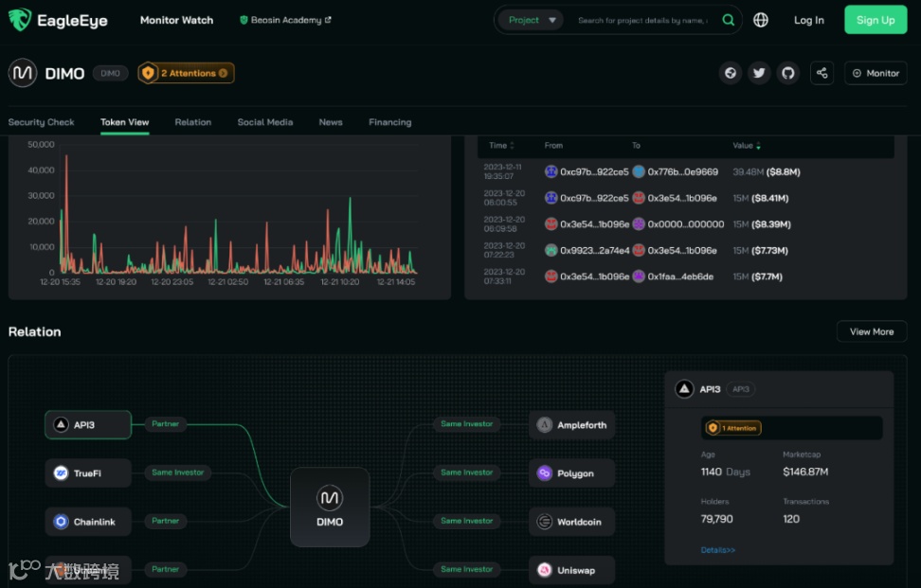Click the search magnifier icon
This screenshot has height=588, width=921.
pyautogui.click(x=728, y=20)
